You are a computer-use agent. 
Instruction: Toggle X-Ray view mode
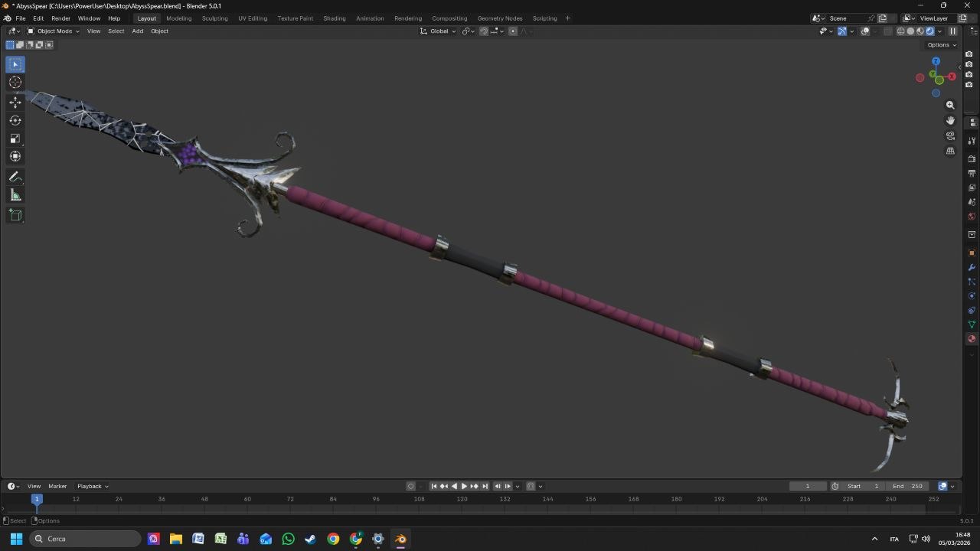(886, 31)
